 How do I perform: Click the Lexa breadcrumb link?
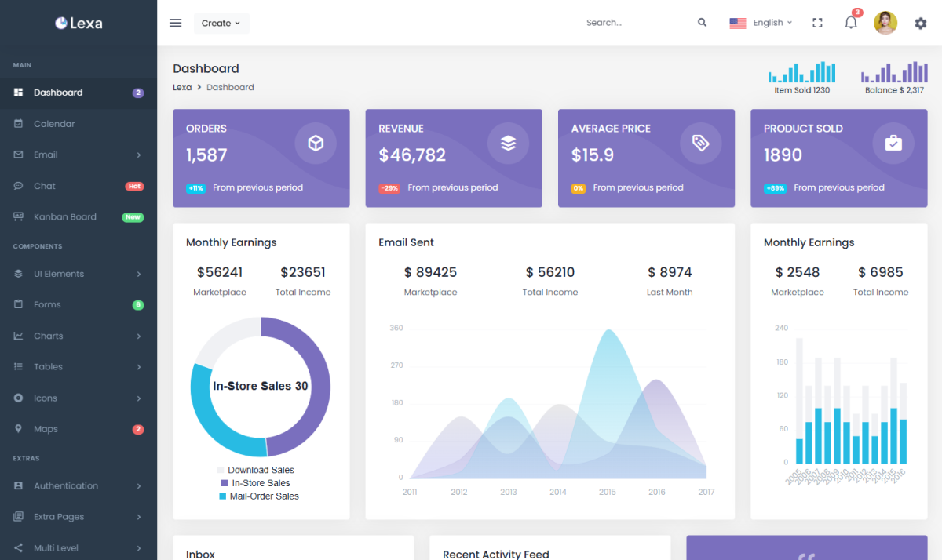point(182,87)
